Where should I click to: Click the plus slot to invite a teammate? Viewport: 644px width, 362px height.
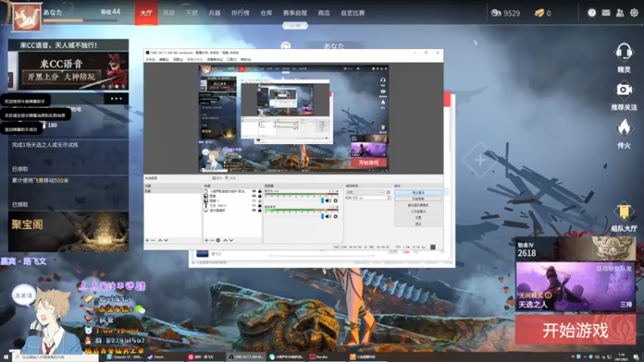(x=480, y=160)
